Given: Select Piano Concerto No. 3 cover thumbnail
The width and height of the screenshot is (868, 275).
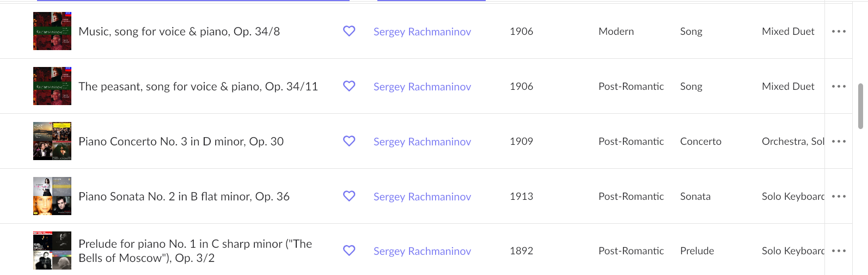Looking at the screenshot, I should click(52, 141).
